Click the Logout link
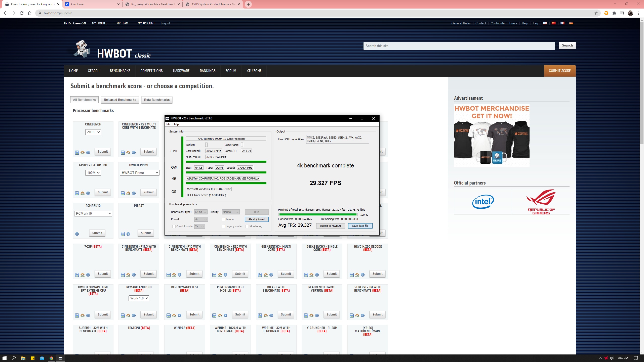 tap(165, 23)
